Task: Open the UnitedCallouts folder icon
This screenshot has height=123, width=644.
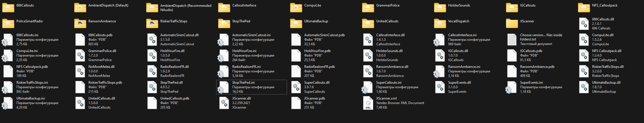Action: [368, 23]
